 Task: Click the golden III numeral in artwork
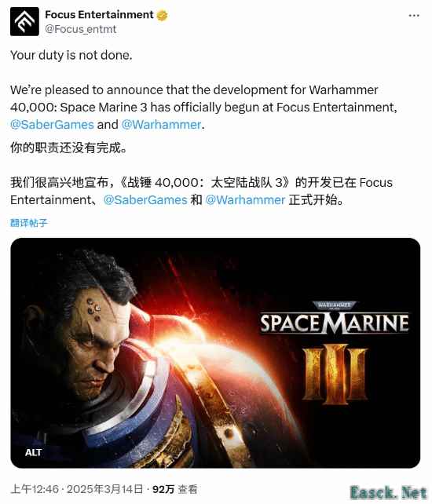click(x=335, y=374)
